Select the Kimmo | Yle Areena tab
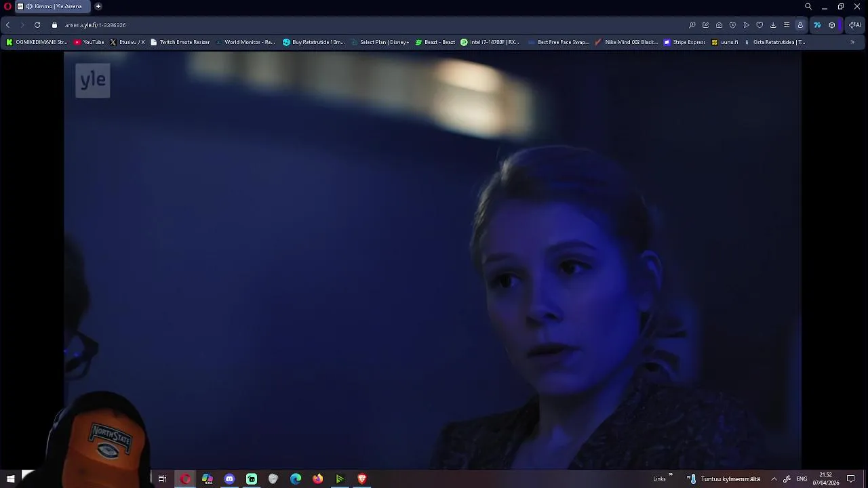Screen dimensions: 868x488 53,6
